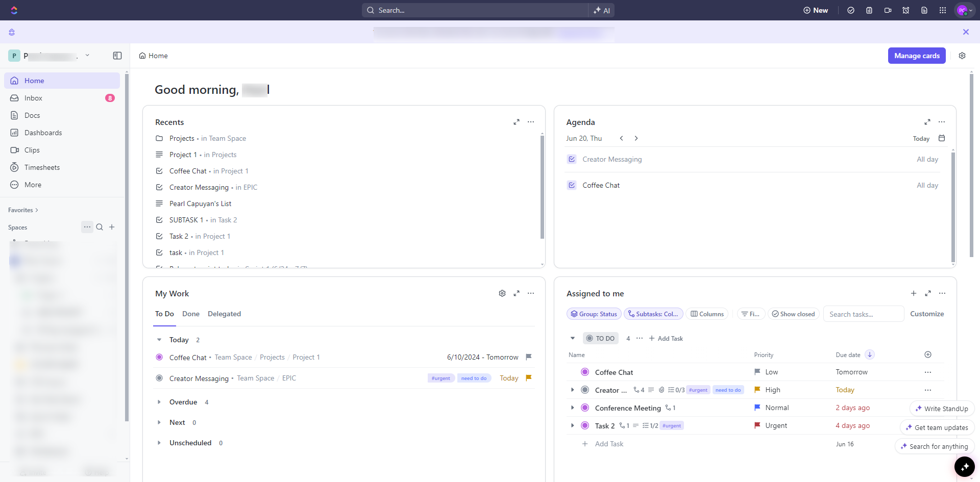
Task: Click the Search tasks input field
Action: coord(864,314)
